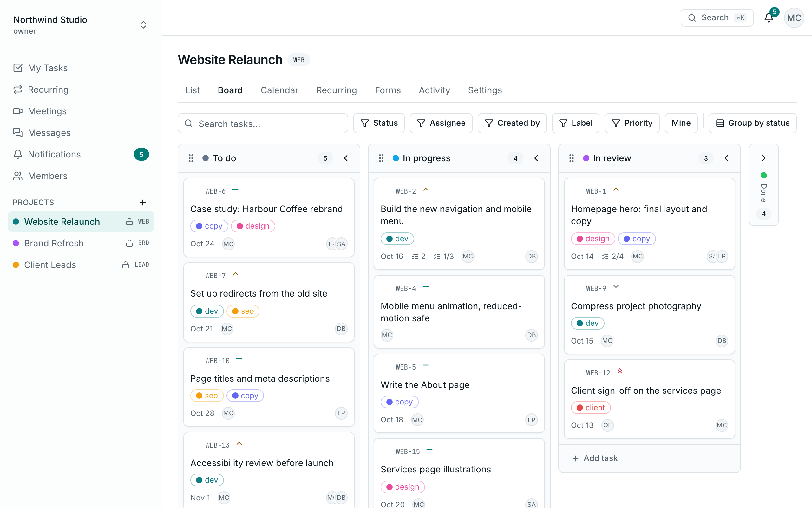Switch to the Activity tab

click(434, 90)
